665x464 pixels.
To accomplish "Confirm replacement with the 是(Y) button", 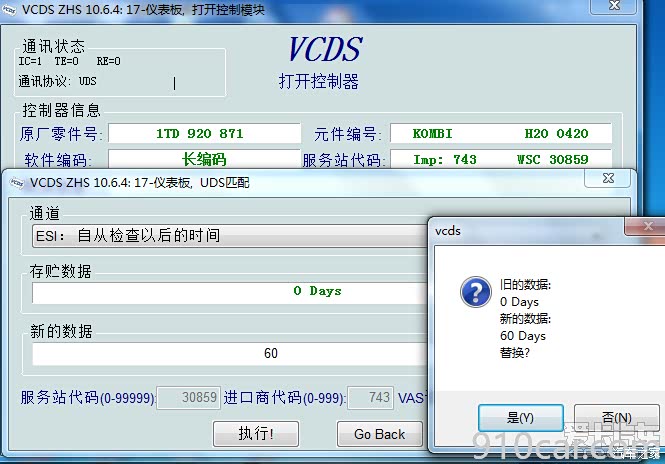I will 520,417.
